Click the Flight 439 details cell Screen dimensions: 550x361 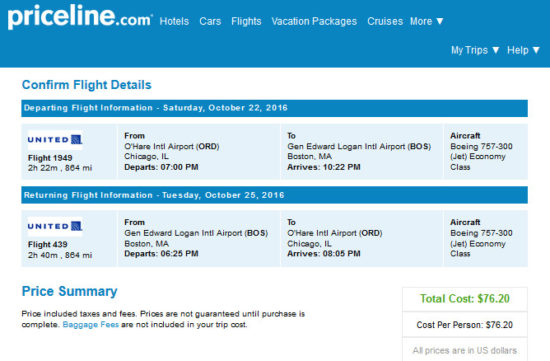pyautogui.click(x=69, y=239)
